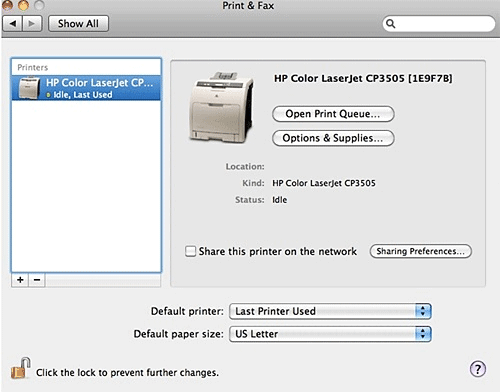Go back with the left arrow button
Image resolution: width=500 pixels, height=392 pixels.
pyautogui.click(x=13, y=24)
